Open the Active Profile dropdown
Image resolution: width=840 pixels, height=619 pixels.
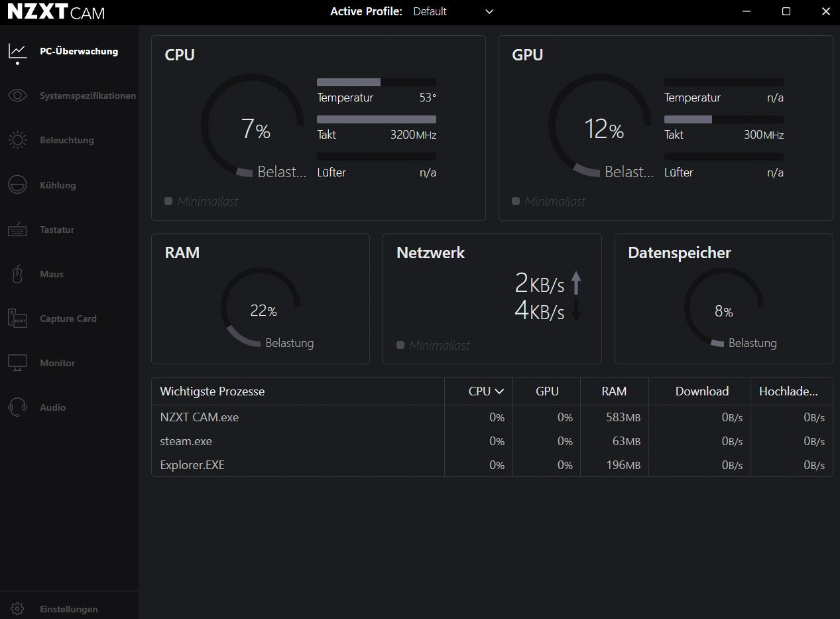pos(453,11)
